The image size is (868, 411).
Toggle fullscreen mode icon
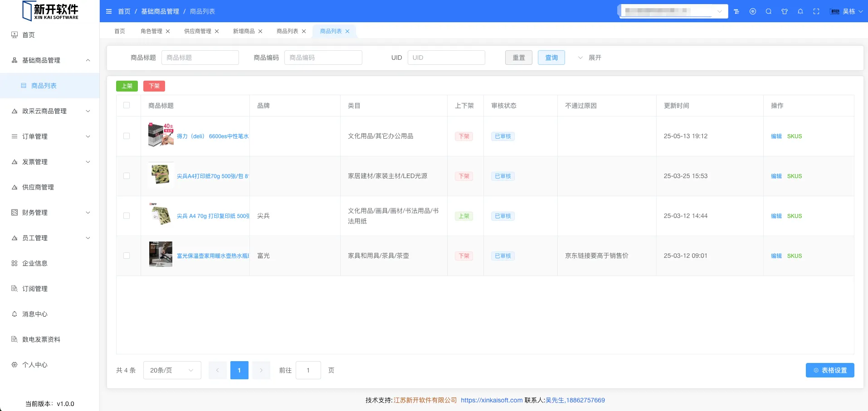pyautogui.click(x=816, y=11)
